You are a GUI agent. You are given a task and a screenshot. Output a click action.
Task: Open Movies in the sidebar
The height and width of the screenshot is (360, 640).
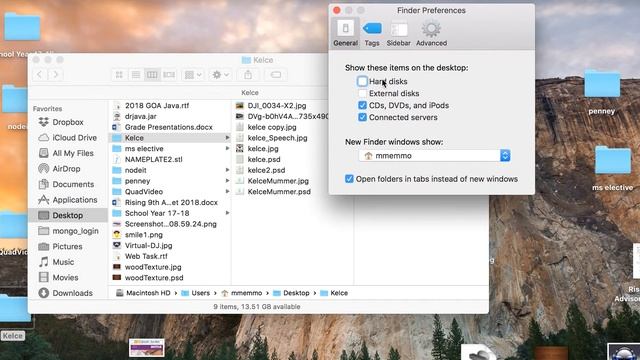58,277
